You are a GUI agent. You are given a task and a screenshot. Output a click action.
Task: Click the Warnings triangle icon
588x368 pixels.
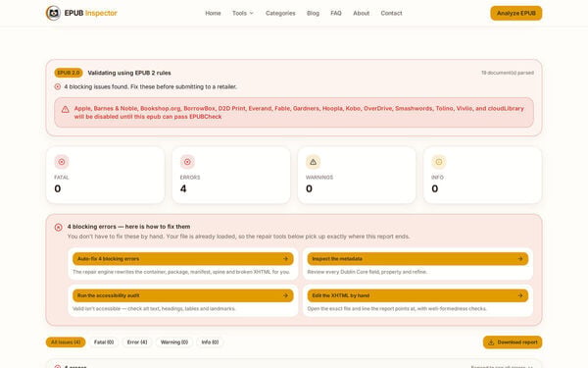[314, 162]
